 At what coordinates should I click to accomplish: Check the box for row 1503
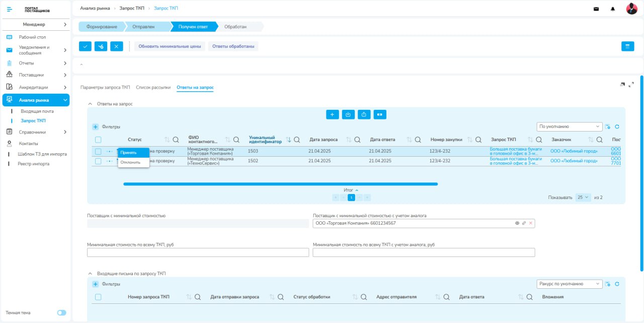(x=98, y=152)
